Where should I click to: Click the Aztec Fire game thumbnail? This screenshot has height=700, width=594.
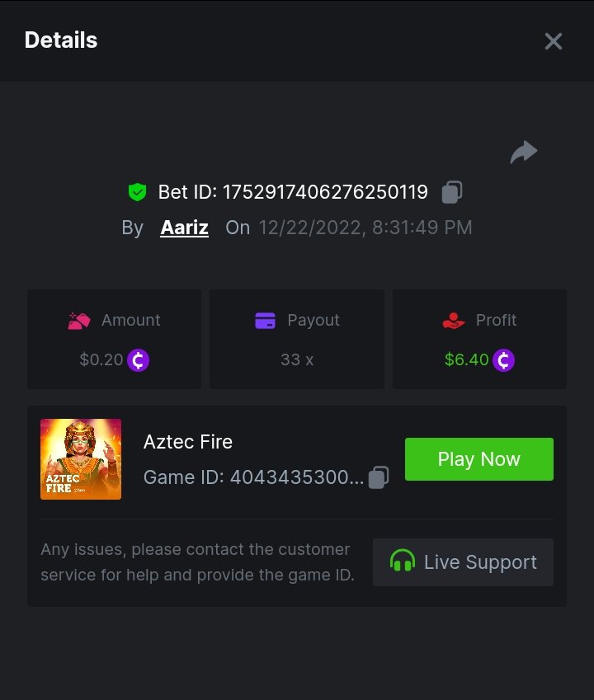pos(81,459)
